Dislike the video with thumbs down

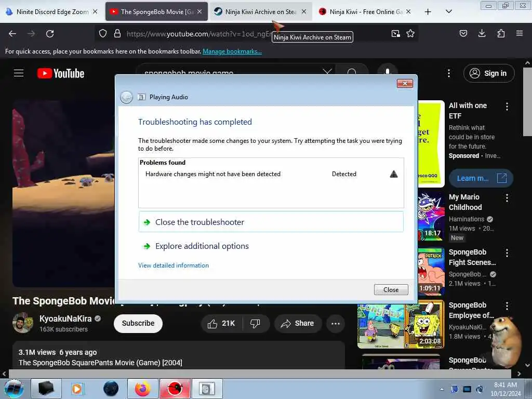point(256,324)
